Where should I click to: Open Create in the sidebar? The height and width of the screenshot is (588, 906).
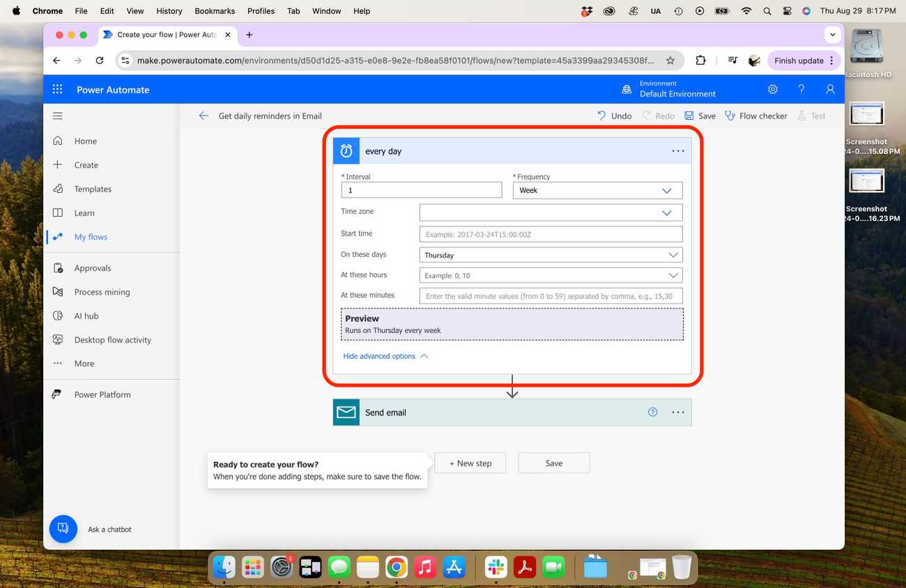point(86,165)
